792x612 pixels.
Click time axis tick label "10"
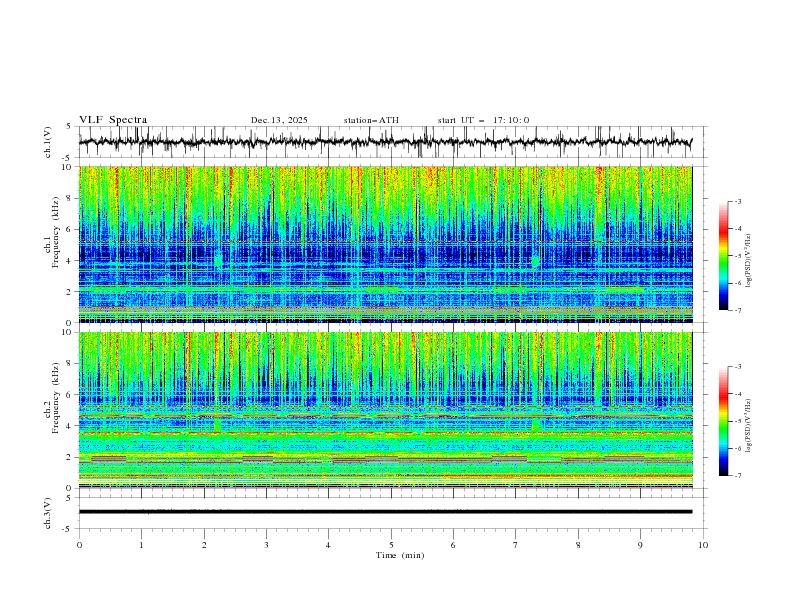tap(703, 545)
